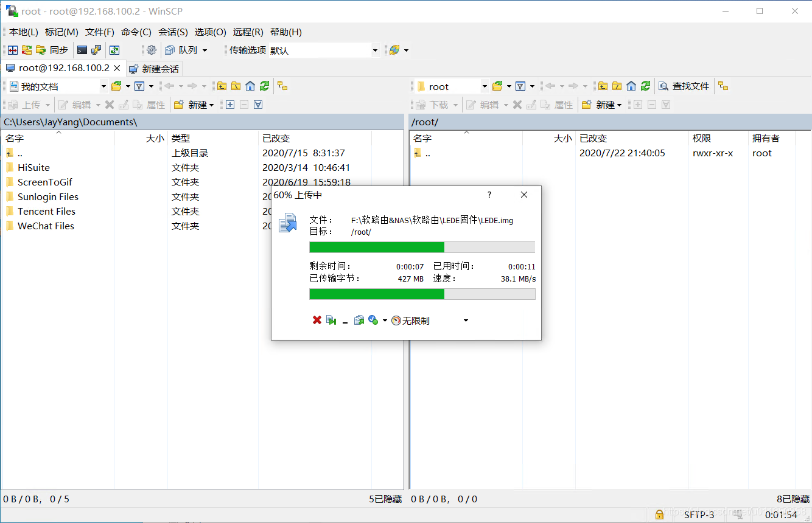Sort remote files by 拥有者 column header
This screenshot has width=812, height=523.
(x=771, y=138)
